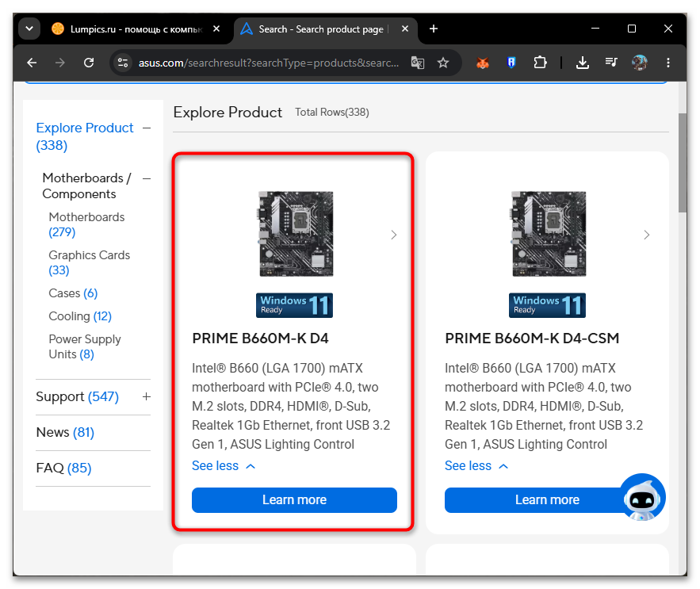Close the Lumpics.ru tab
The width and height of the screenshot is (700, 589).
216,29
